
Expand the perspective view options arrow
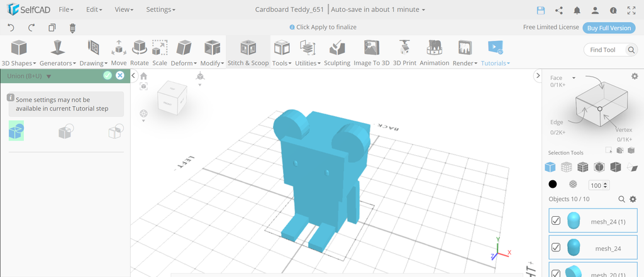coord(200,85)
